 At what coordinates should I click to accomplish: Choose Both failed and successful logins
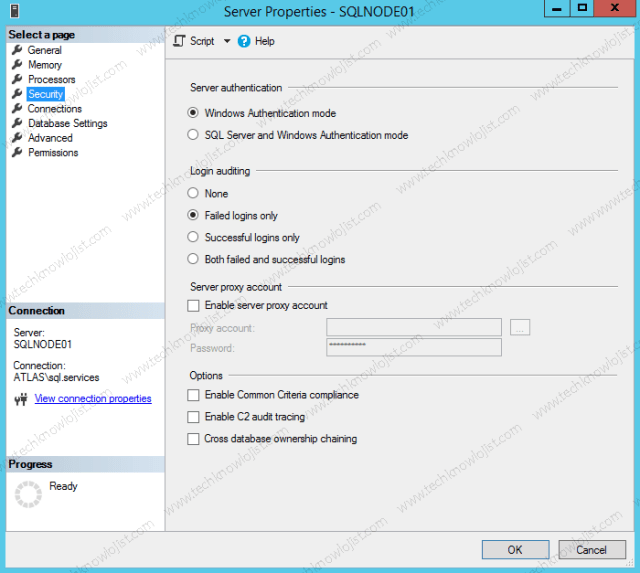pos(193,259)
